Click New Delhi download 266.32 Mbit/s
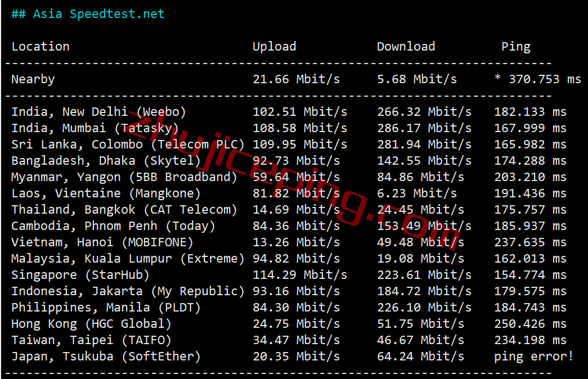Viewport: 588px width, 379px height. click(424, 112)
